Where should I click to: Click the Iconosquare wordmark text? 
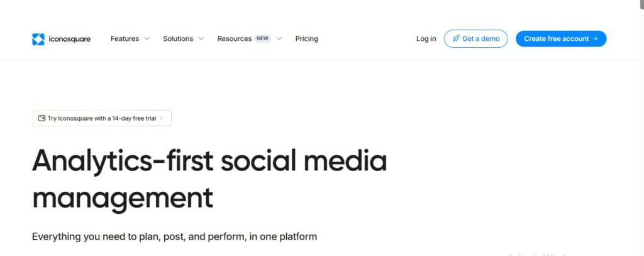tap(70, 39)
